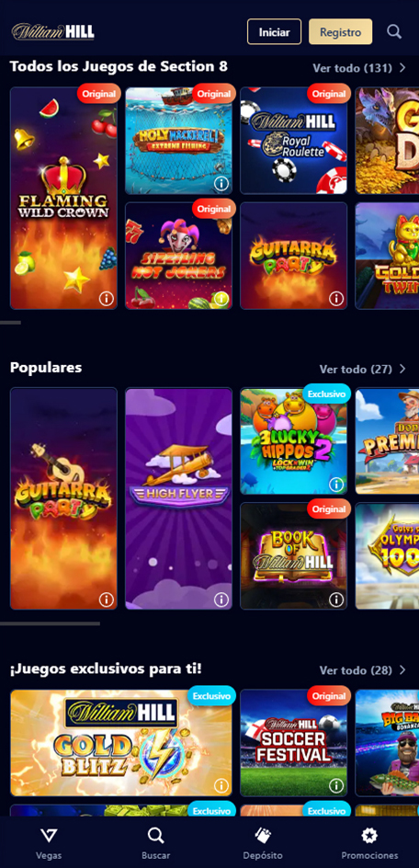Open the Promociones tab
419x868 pixels.
[369, 843]
